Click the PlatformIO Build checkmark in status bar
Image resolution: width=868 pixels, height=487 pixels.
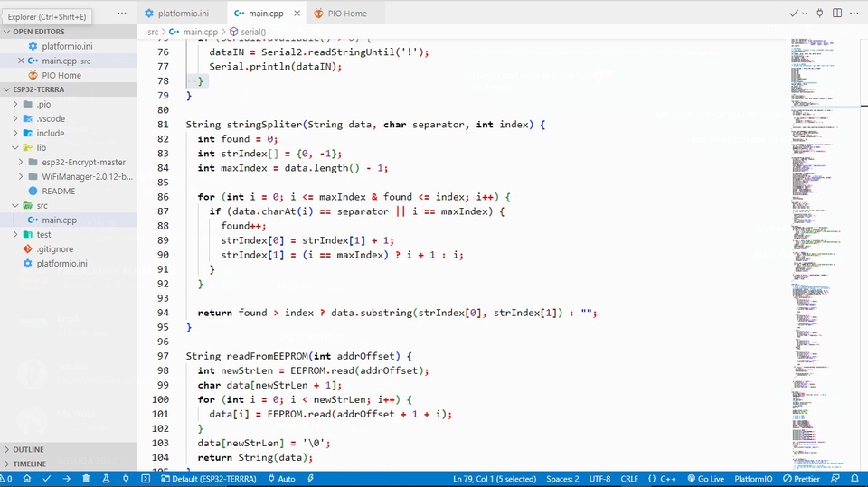coord(46,479)
